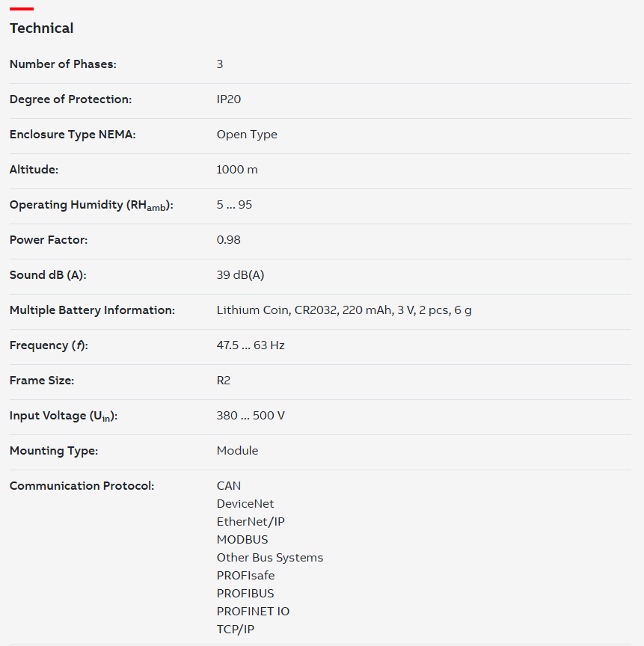Screen dimensions: 644x646
Task: Click the Technical section heading
Action: (42, 28)
